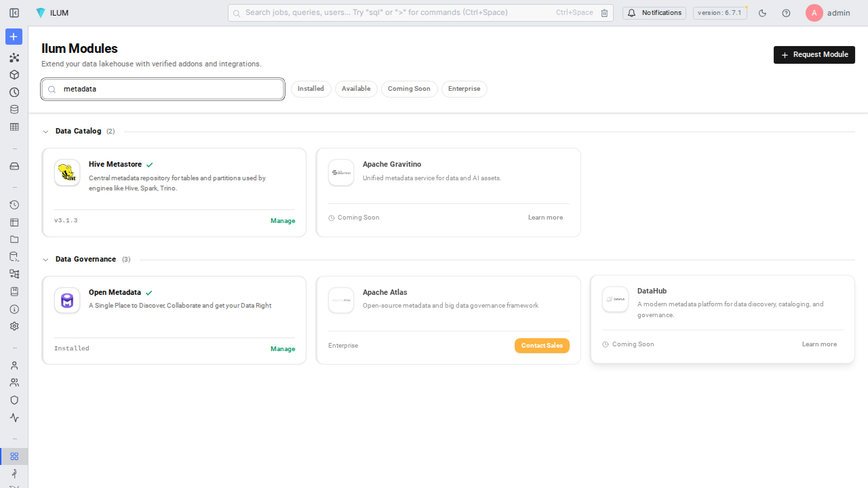Click the modules search box containing metadata
868x488 pixels.
coord(163,89)
